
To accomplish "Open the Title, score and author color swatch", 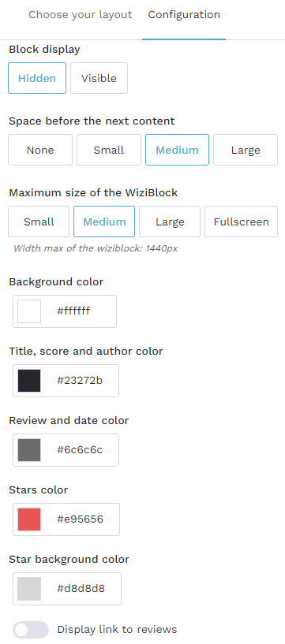I will tap(29, 381).
